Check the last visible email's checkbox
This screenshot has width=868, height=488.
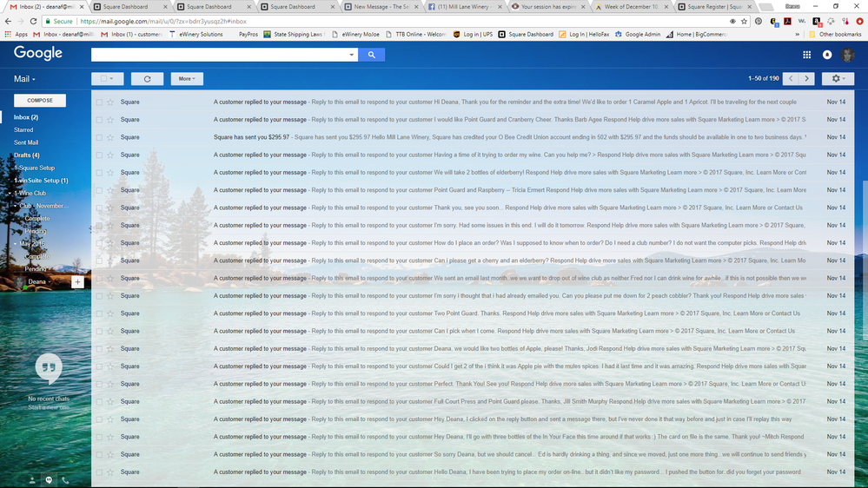point(99,472)
